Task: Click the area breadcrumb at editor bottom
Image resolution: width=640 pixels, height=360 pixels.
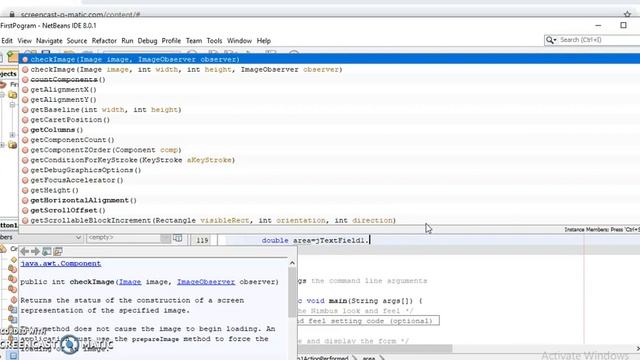Action: click(369, 358)
